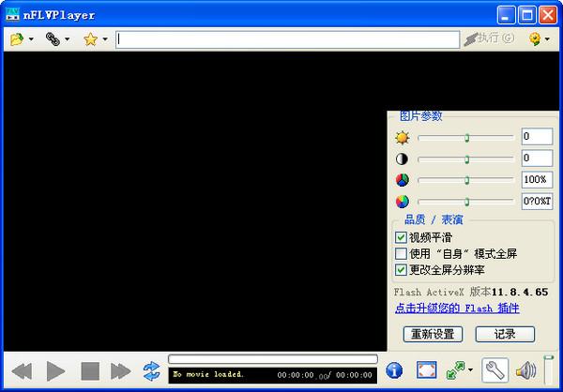Click the fullscreen frame icon
Viewport: 563px width, 392px height.
tap(426, 370)
